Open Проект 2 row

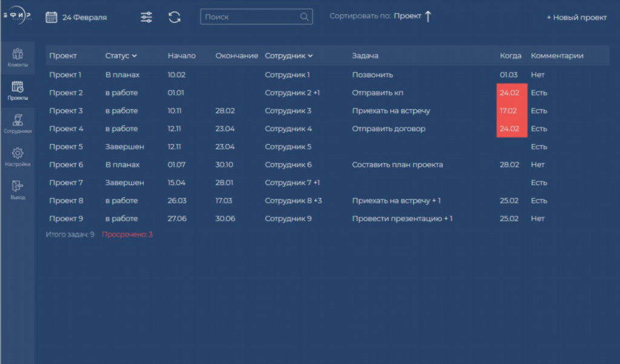pyautogui.click(x=328, y=93)
